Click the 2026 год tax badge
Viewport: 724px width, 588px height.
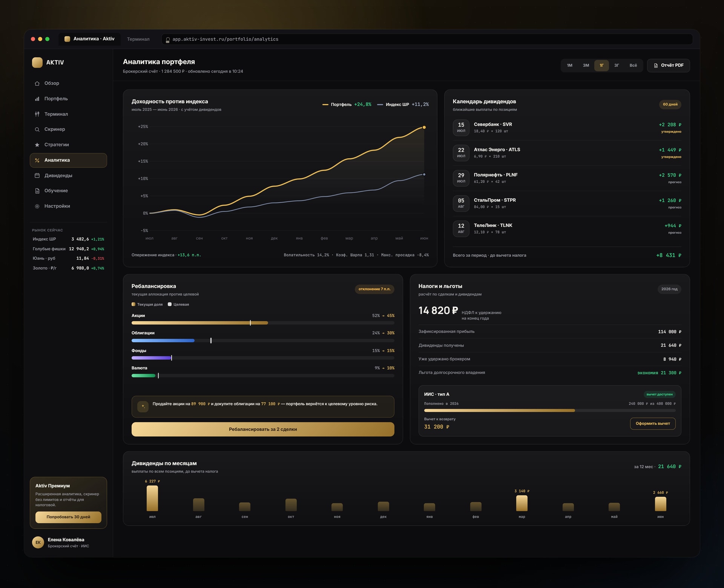[x=669, y=289]
